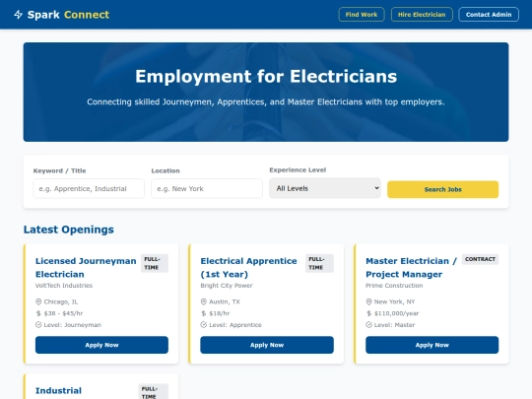Viewport: 532px width, 399px height.
Task: Click the check badge icon beside Level: Journeyman
Action: (x=38, y=325)
